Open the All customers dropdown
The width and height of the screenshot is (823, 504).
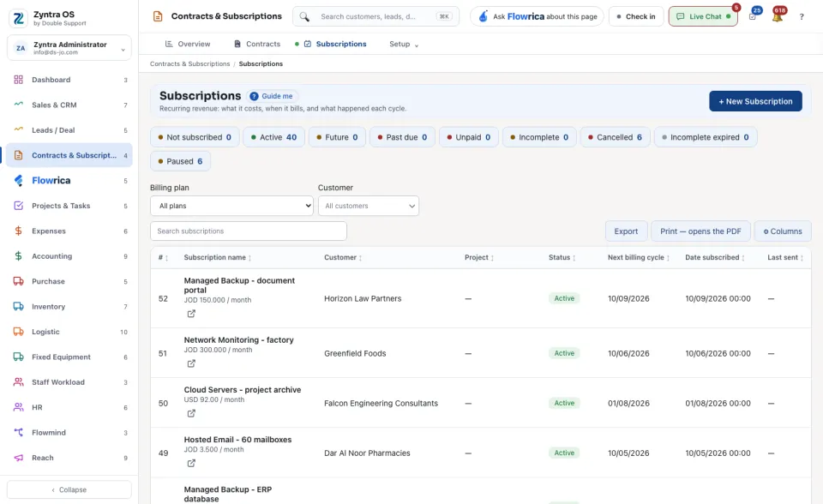click(x=369, y=206)
